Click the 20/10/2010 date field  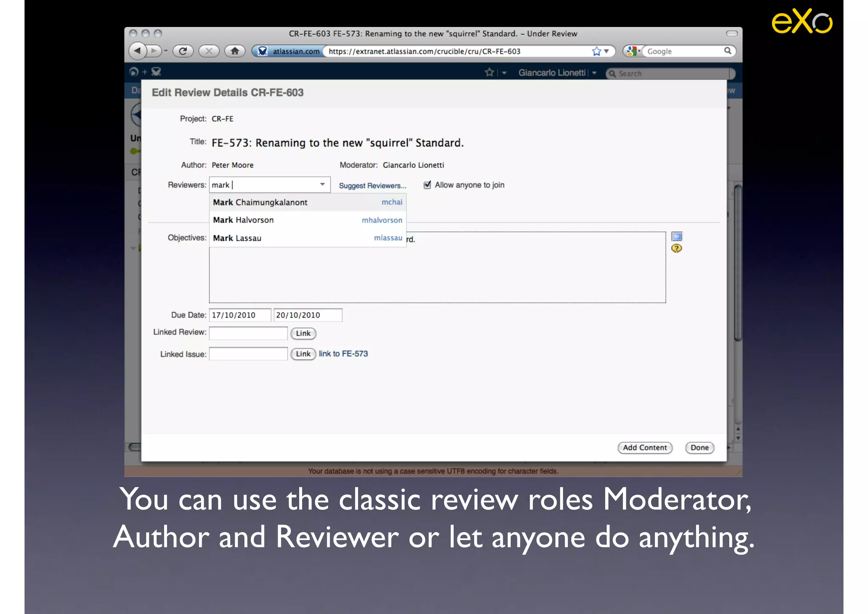click(x=308, y=315)
